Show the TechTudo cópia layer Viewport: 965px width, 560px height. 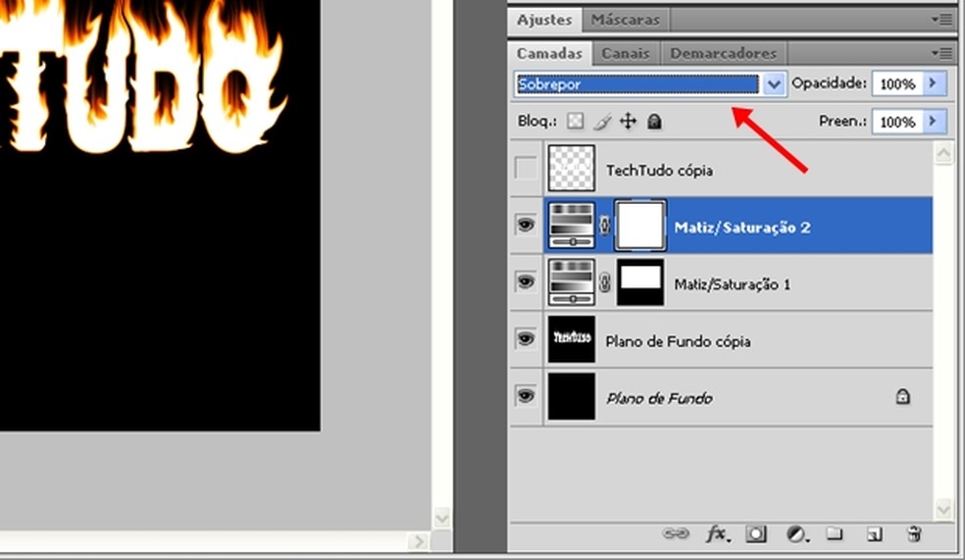point(526,168)
